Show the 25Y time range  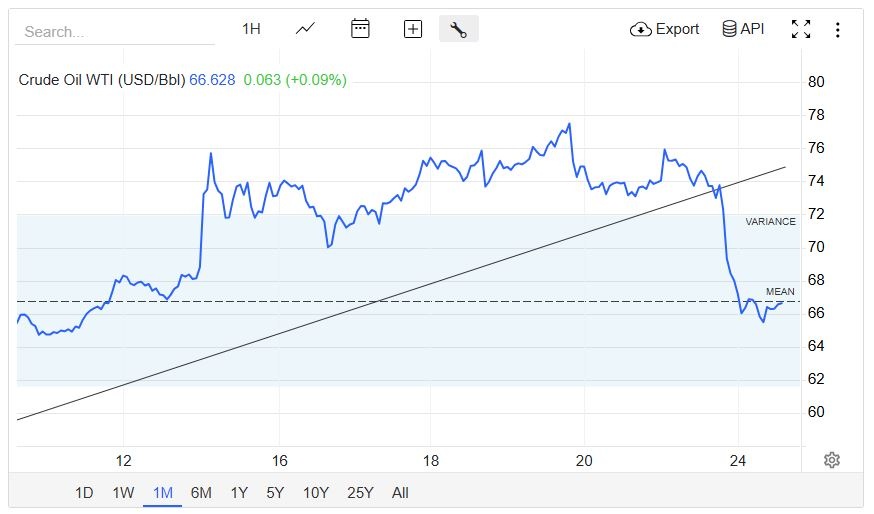coord(359,492)
